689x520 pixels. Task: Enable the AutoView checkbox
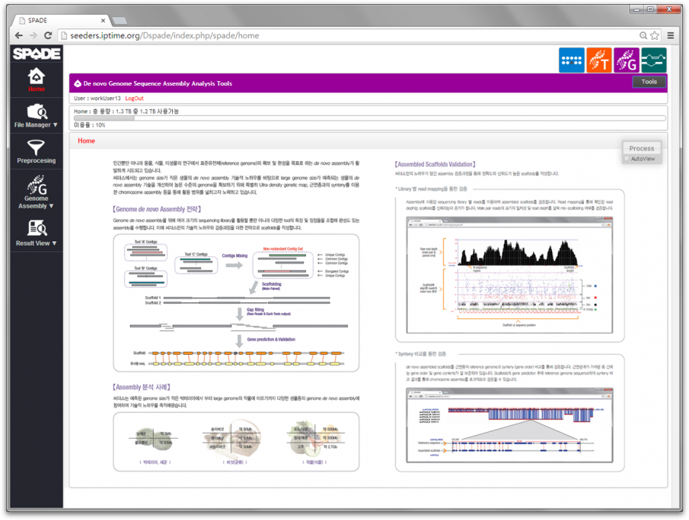[x=627, y=159]
